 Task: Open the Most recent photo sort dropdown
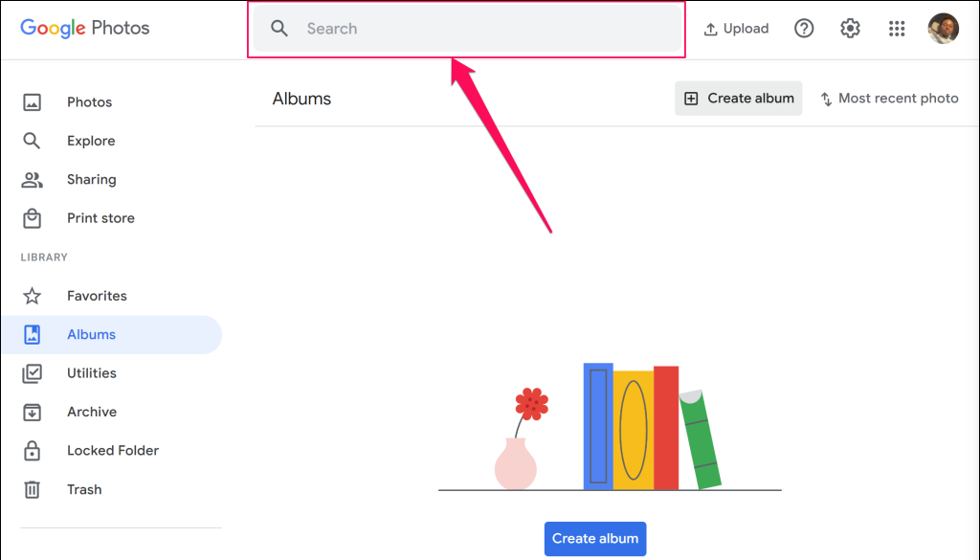(x=889, y=99)
